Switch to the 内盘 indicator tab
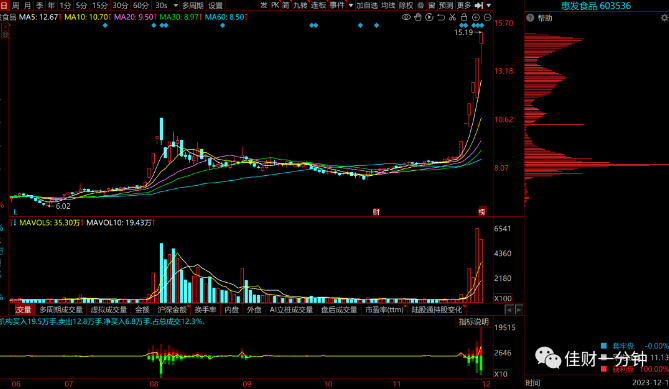The image size is (669, 389). [232, 310]
